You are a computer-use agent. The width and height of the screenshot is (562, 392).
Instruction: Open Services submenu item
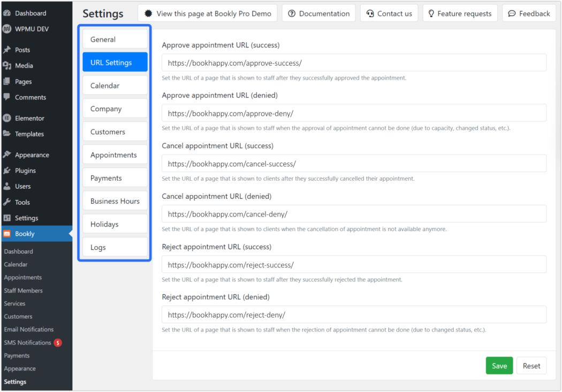pyautogui.click(x=14, y=303)
